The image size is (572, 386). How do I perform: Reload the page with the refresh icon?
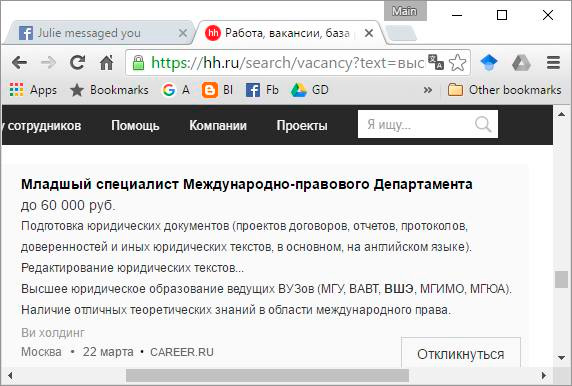click(77, 63)
